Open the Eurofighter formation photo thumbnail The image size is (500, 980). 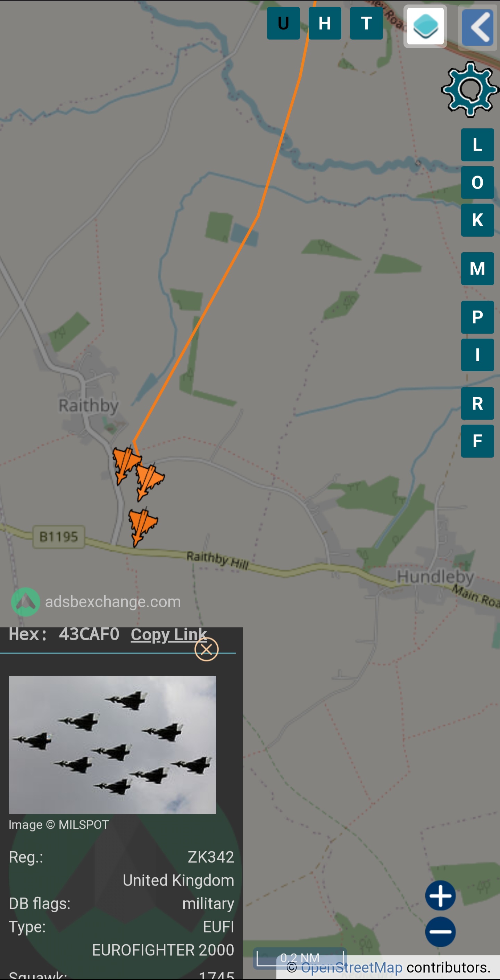(x=112, y=744)
